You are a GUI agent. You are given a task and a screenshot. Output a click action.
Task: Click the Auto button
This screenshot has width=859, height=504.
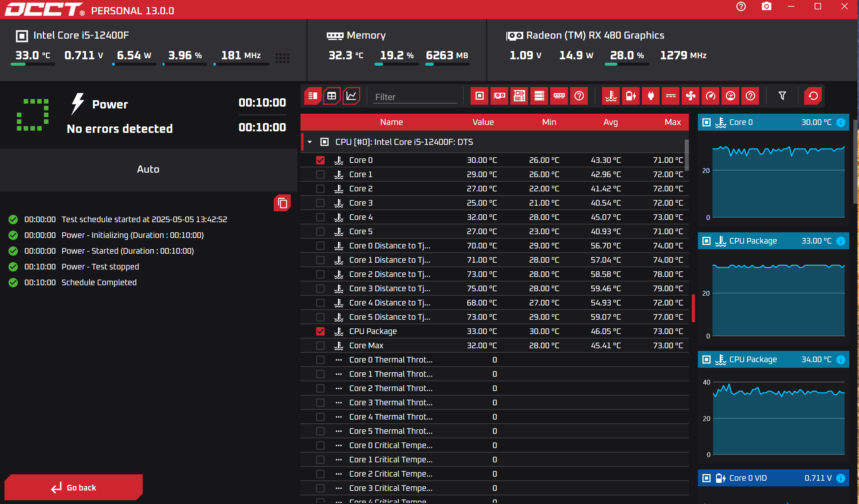[148, 169]
